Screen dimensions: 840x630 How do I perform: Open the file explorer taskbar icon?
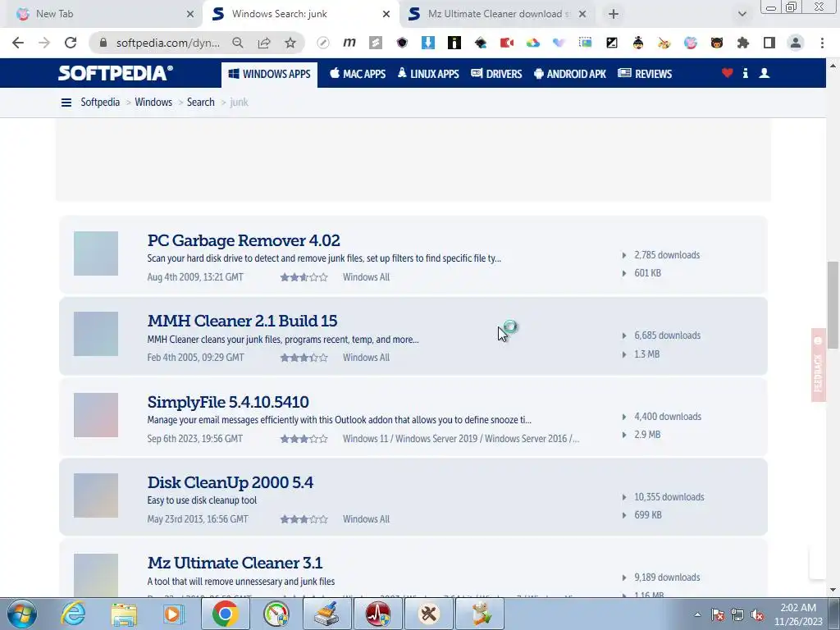(124, 614)
